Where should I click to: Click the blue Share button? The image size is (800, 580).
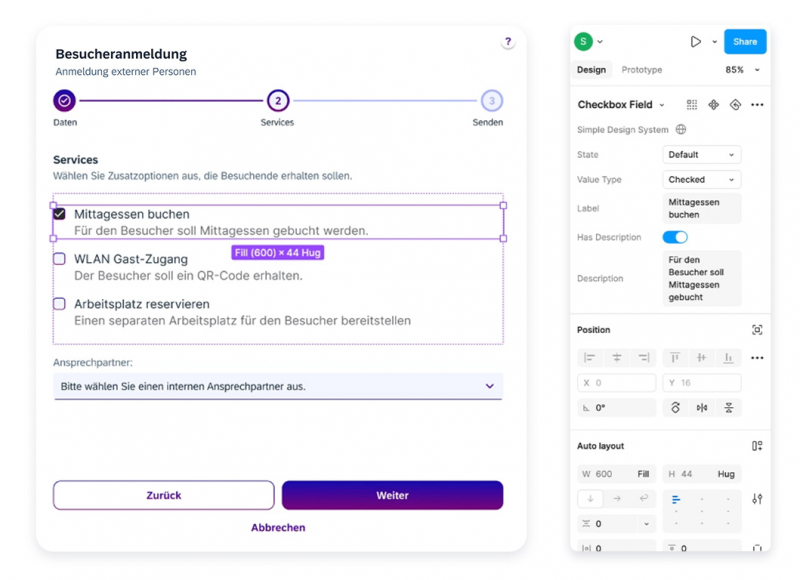(745, 42)
